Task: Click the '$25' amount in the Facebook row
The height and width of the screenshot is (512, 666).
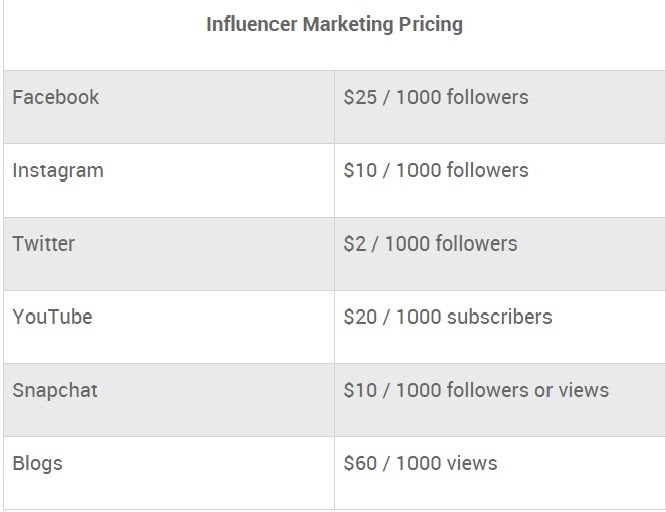Action: point(360,97)
